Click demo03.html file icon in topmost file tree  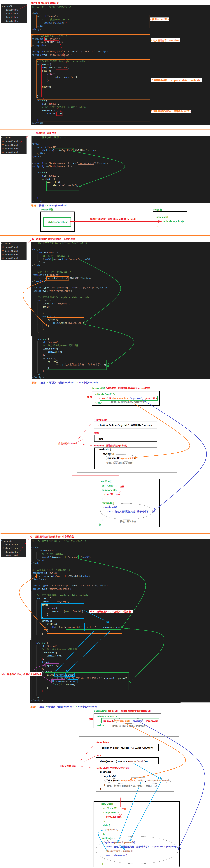pyautogui.click(x=3, y=21)
